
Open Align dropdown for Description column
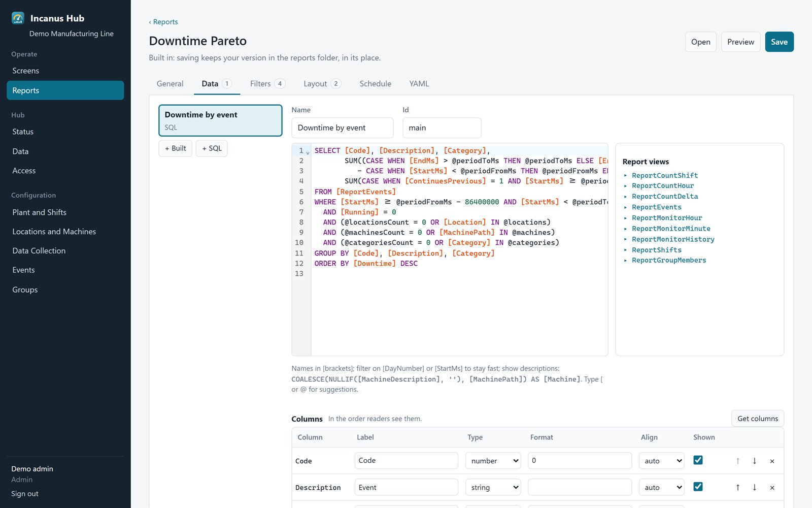coord(662,487)
